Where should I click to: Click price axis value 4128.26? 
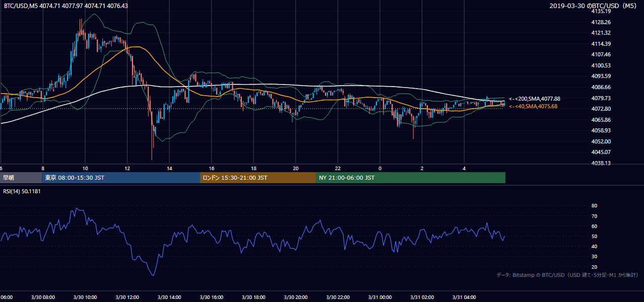coord(601,22)
